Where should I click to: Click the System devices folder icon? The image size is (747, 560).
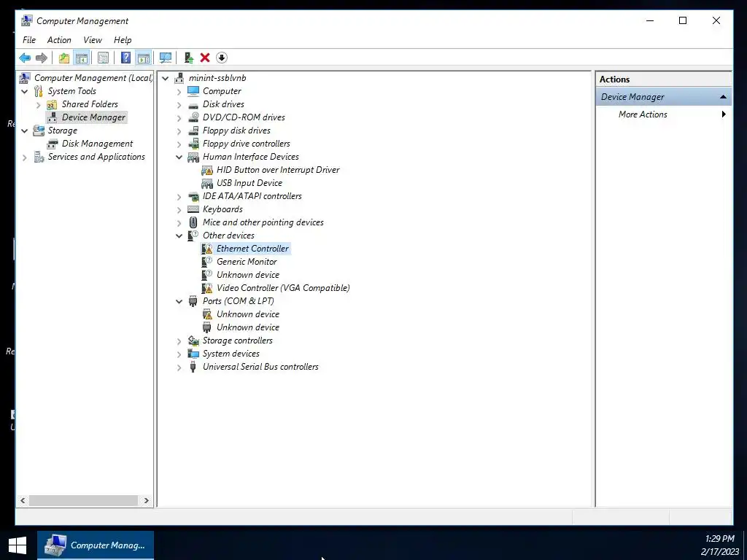tap(193, 354)
